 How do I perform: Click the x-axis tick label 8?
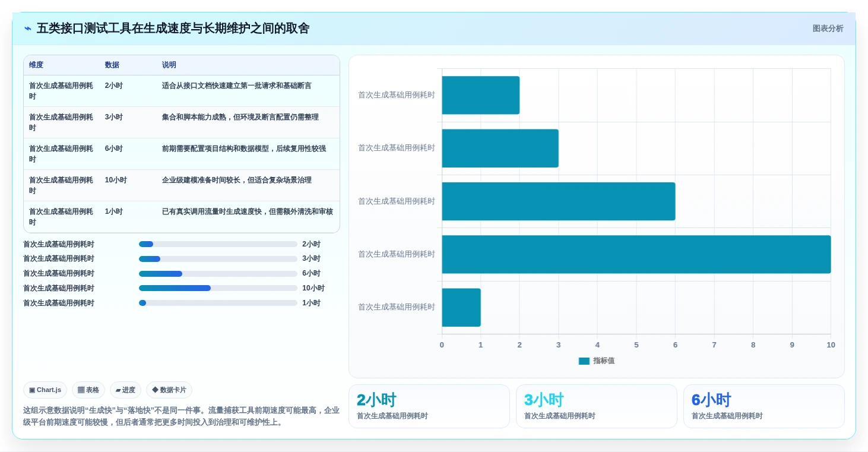click(753, 345)
